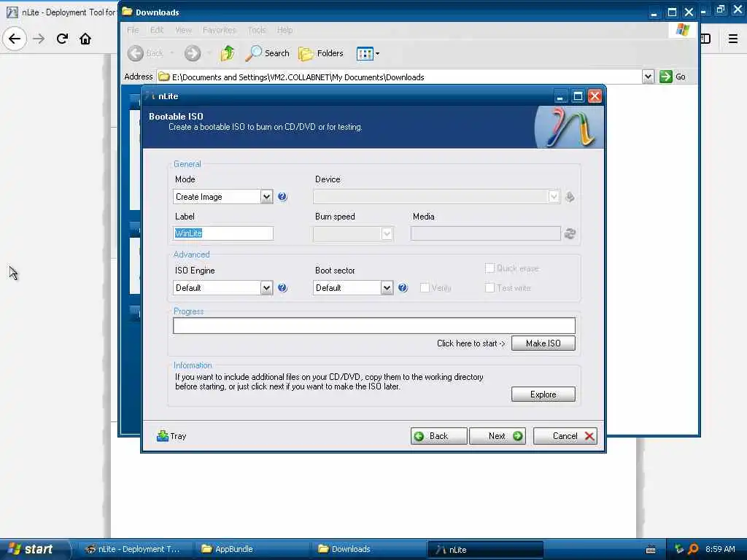
Task: Expand the ISO Engine dropdown
Action: (266, 287)
